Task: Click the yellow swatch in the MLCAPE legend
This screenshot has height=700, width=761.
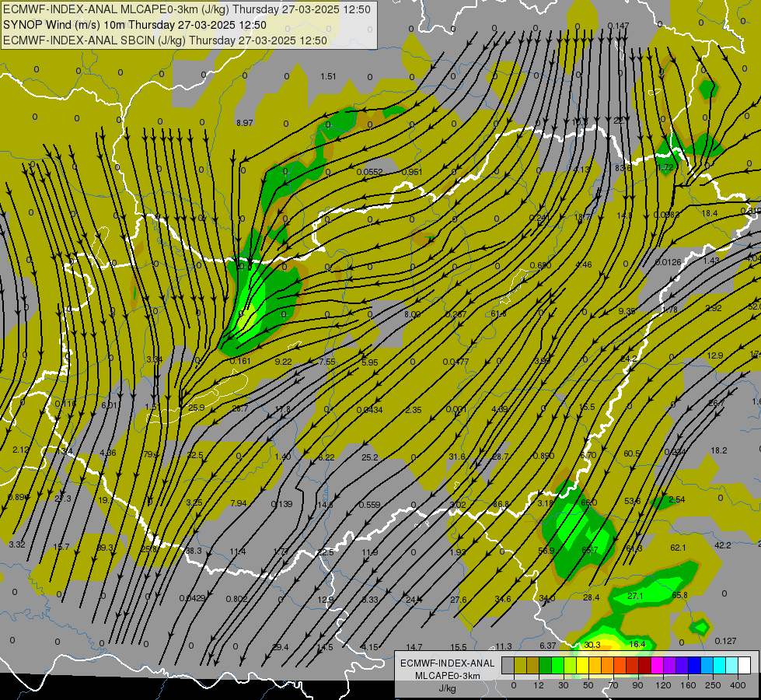Action: (x=583, y=666)
